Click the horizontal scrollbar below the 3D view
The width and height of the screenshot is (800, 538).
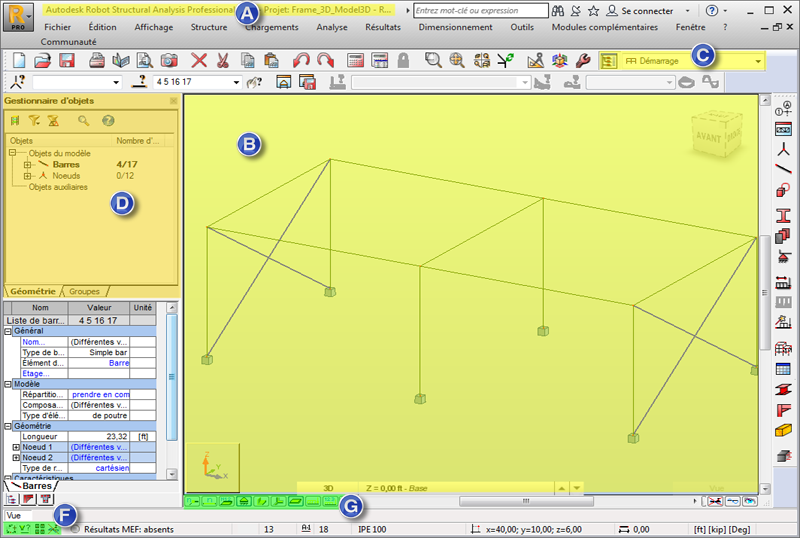(526, 501)
